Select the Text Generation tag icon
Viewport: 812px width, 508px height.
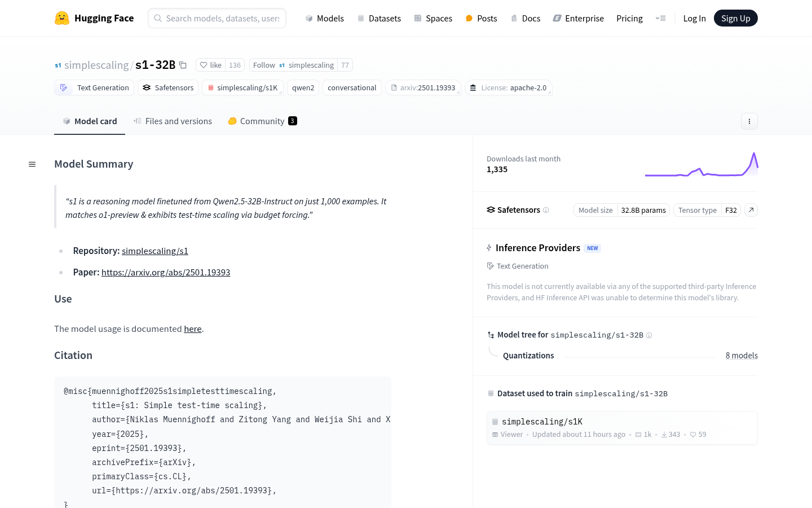click(x=64, y=87)
